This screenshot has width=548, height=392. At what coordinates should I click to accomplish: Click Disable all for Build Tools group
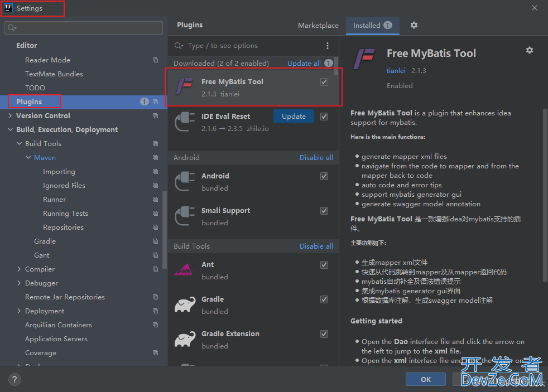[316, 246]
